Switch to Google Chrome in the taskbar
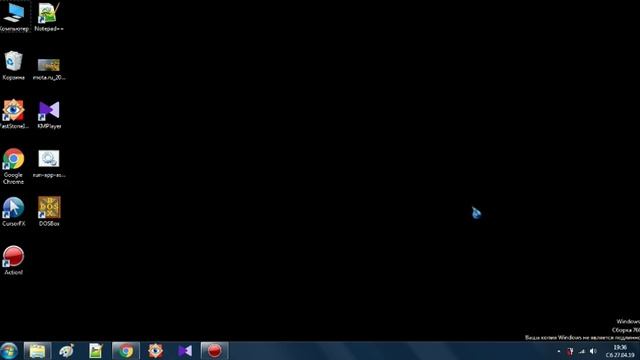640x360 pixels. tap(126, 351)
